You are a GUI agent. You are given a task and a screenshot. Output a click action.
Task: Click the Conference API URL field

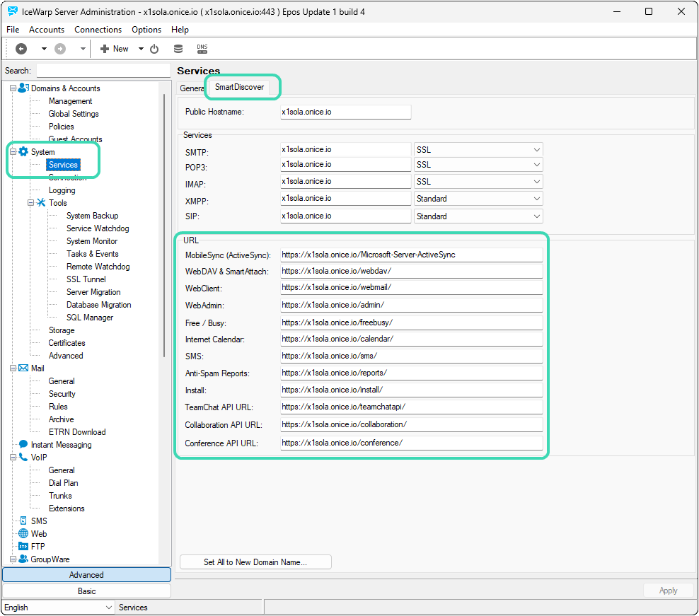click(x=411, y=443)
